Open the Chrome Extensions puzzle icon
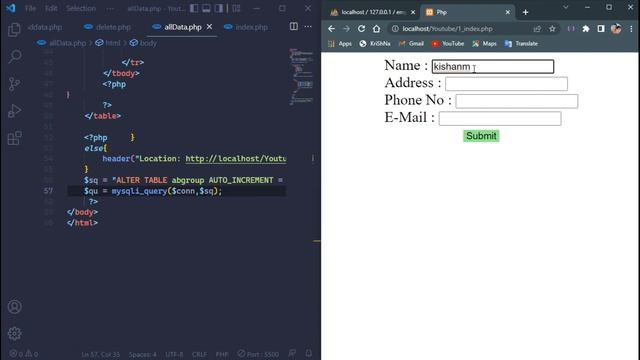Viewport: 640px width, 360px height. (586, 29)
